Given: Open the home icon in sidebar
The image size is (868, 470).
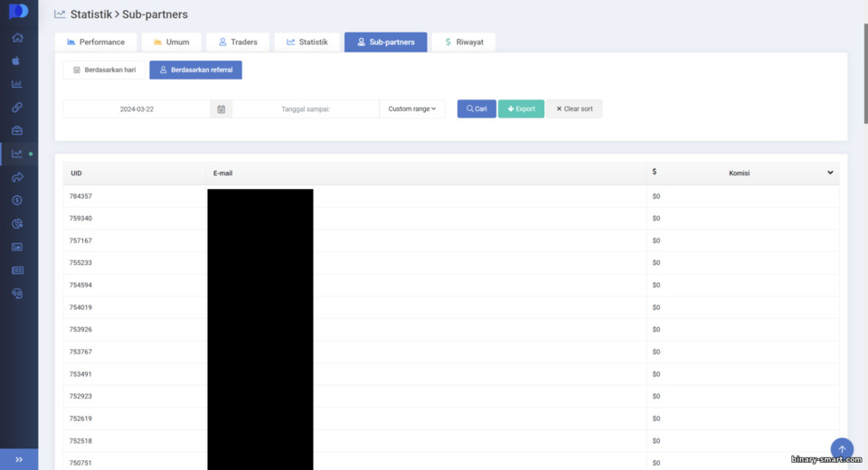Looking at the screenshot, I should click(18, 38).
